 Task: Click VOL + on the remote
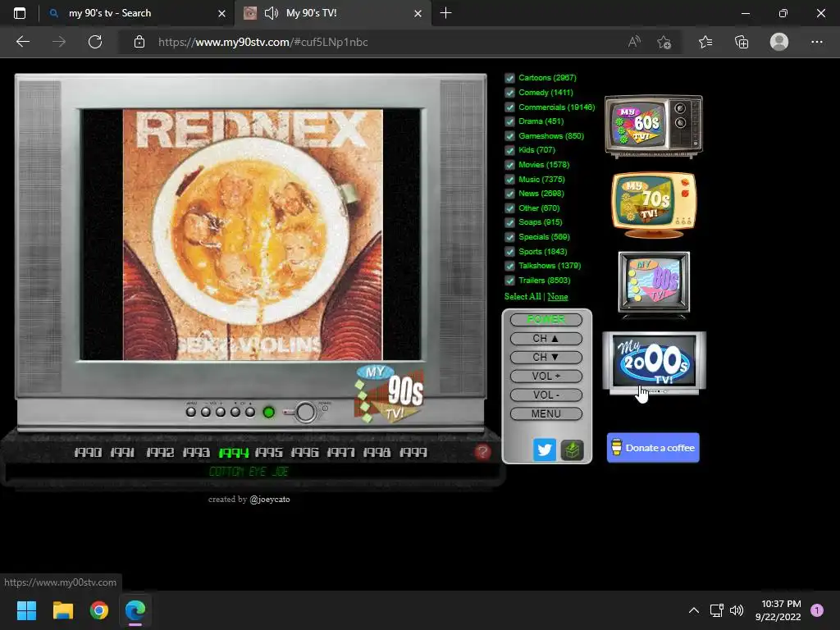pos(546,376)
